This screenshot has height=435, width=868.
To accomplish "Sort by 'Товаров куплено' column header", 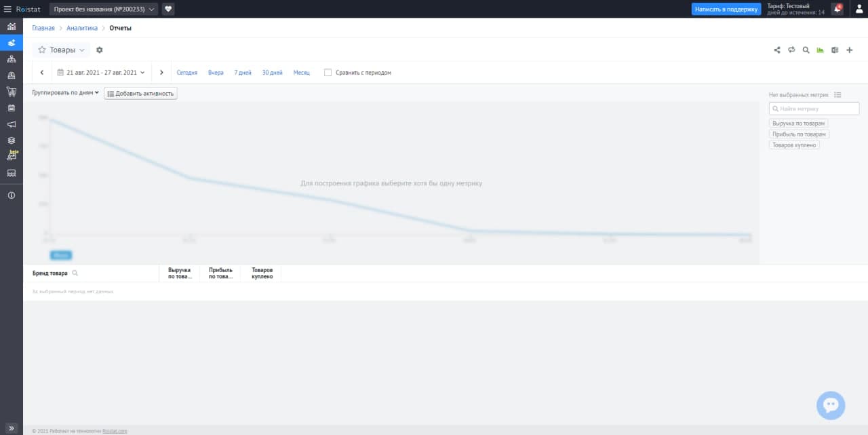I will 262,273.
